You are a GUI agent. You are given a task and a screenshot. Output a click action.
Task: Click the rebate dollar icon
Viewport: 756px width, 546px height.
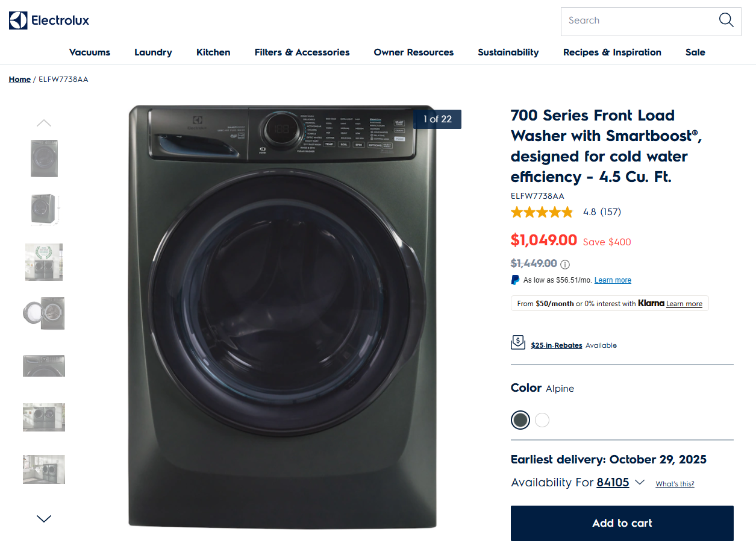tap(517, 342)
